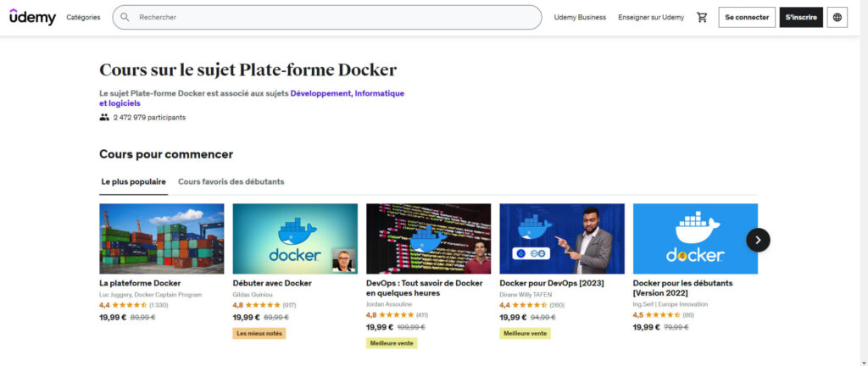This screenshot has height=366, width=868.
Task: Click Docker pour les débutants [Version 2022] title
Action: pyautogui.click(x=683, y=288)
